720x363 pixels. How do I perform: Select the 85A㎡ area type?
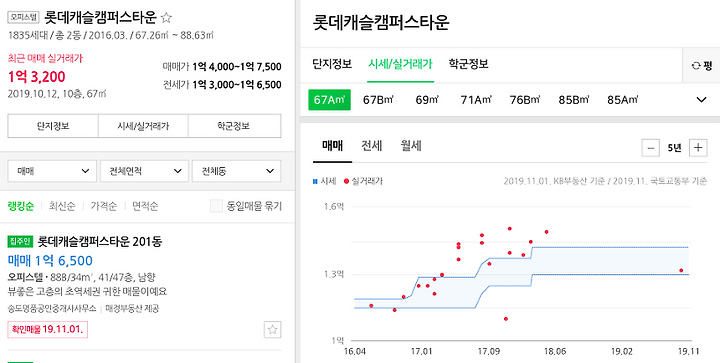pos(623,100)
